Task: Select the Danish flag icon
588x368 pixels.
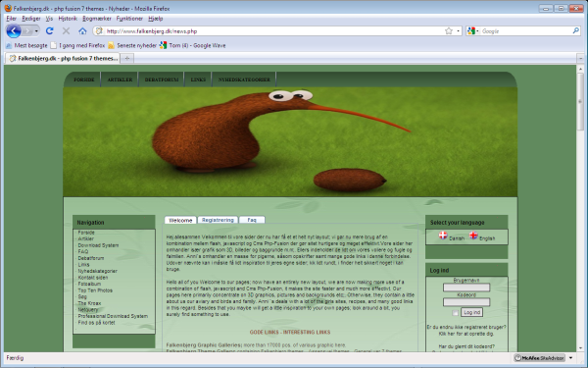Action: pyautogui.click(x=443, y=236)
